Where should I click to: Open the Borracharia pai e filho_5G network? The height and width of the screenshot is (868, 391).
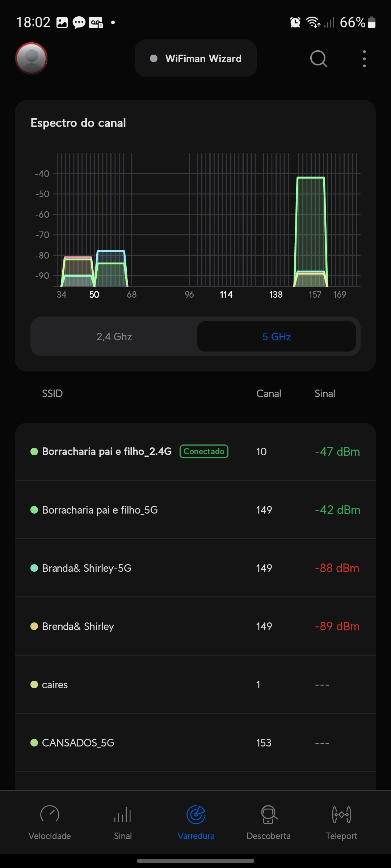click(100, 510)
